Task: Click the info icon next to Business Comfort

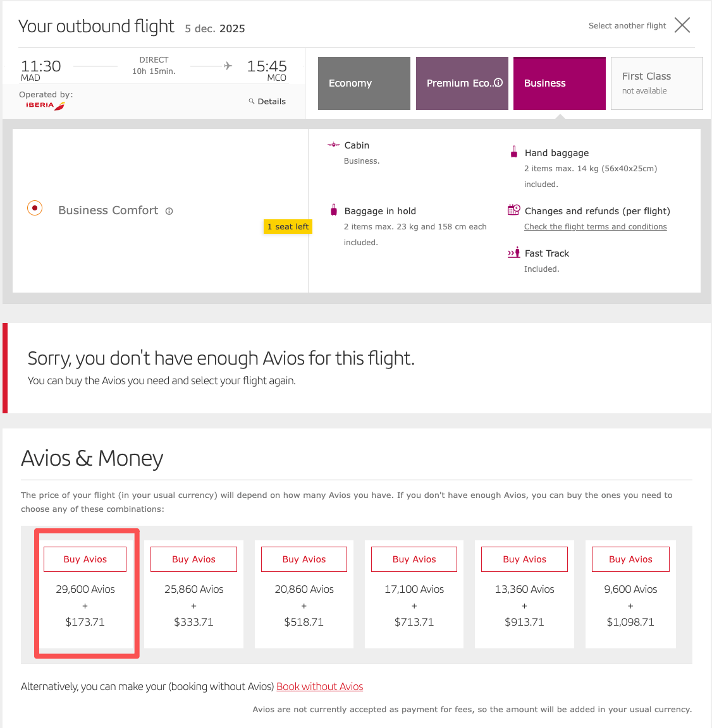Action: (169, 211)
